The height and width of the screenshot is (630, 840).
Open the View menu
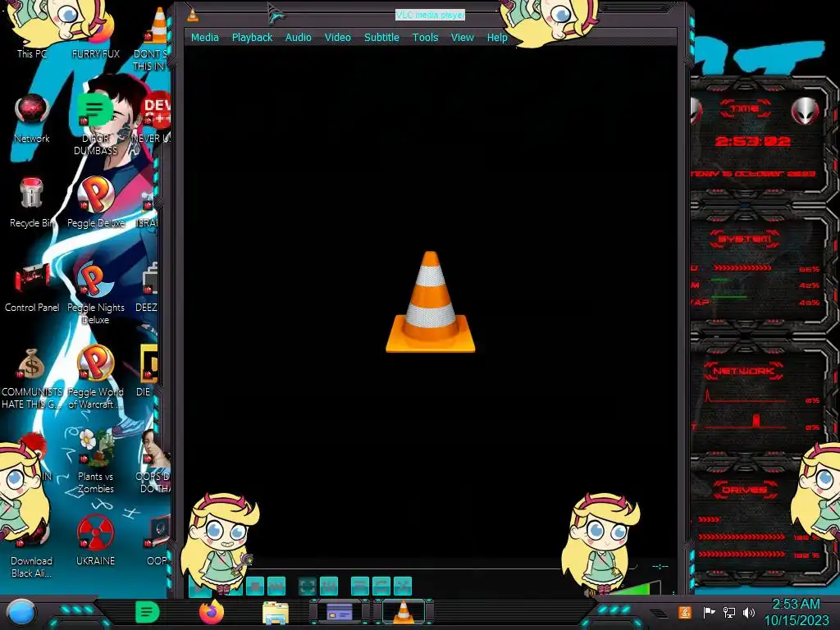point(462,38)
